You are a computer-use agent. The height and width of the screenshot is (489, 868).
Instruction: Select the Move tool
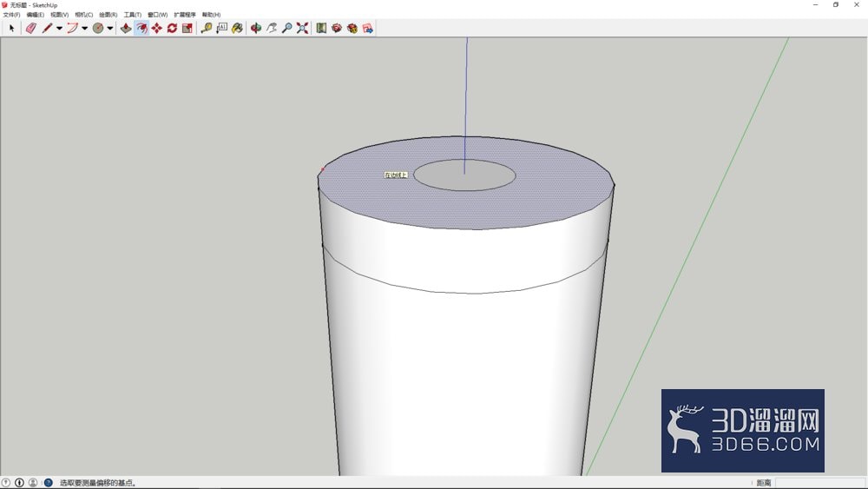point(156,28)
